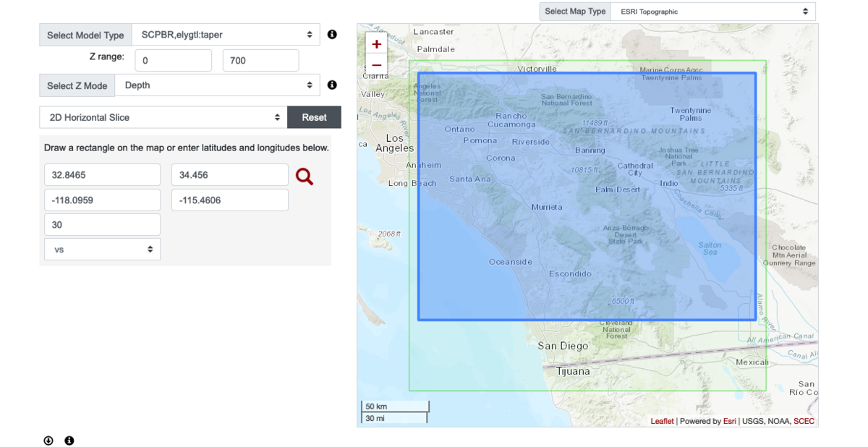Viewport: 868px width, 447px height.
Task: Click the 32.8465 latitude field
Action: point(102,175)
